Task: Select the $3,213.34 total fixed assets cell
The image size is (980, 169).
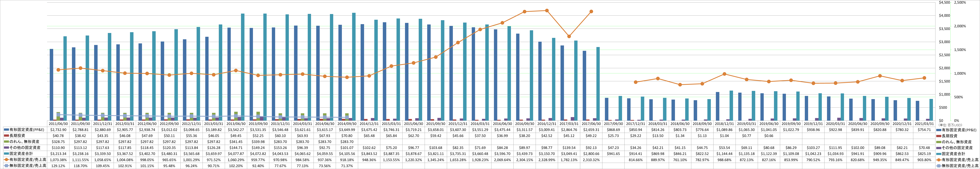Action: click(58, 154)
